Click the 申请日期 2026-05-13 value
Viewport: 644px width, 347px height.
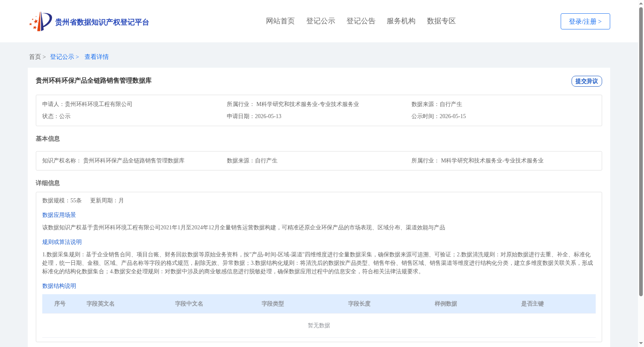pos(268,116)
